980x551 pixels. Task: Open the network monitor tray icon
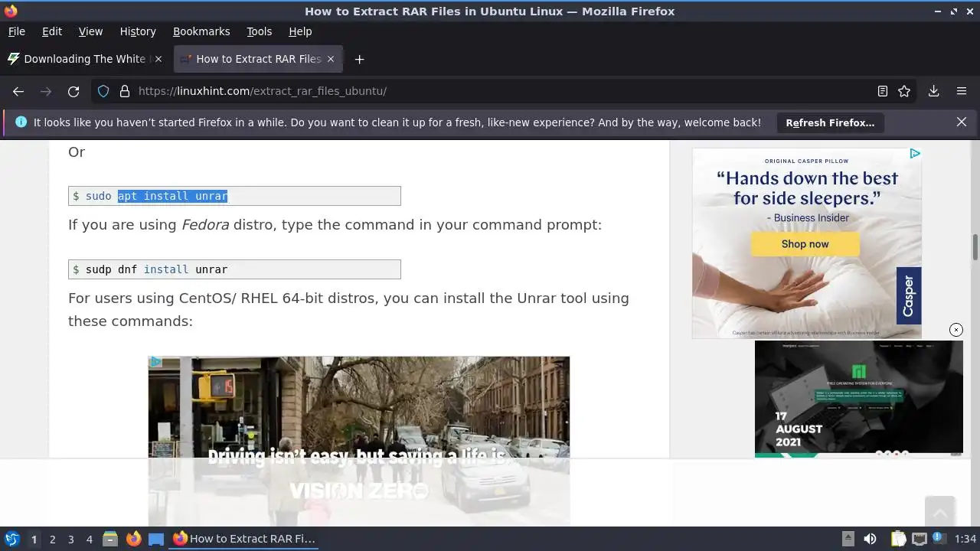coord(920,539)
